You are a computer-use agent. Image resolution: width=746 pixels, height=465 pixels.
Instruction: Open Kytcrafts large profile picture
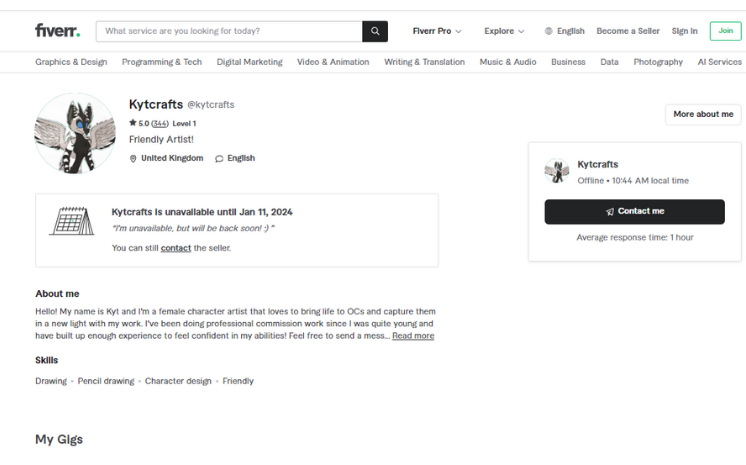(x=75, y=133)
